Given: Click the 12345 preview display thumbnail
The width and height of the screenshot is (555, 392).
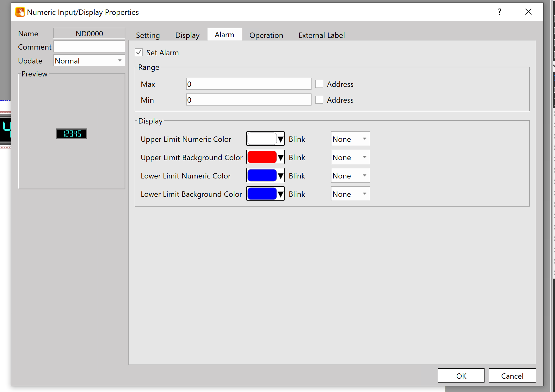Looking at the screenshot, I should click(x=71, y=134).
